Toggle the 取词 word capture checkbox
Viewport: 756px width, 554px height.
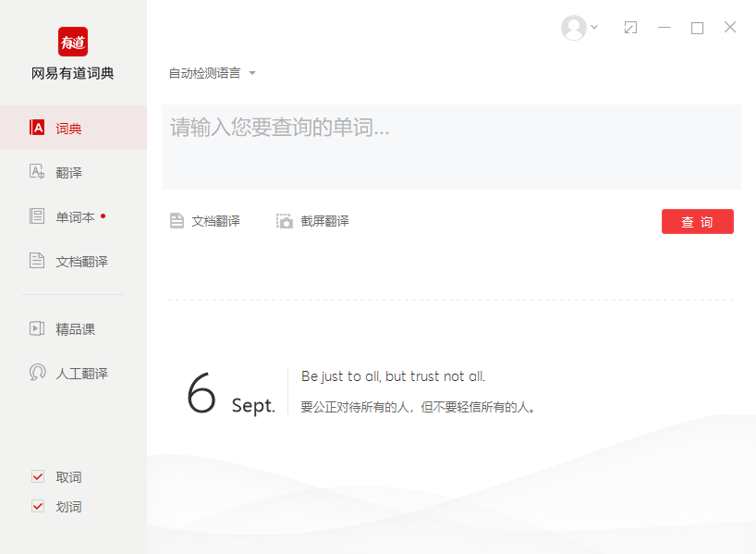pyautogui.click(x=38, y=476)
